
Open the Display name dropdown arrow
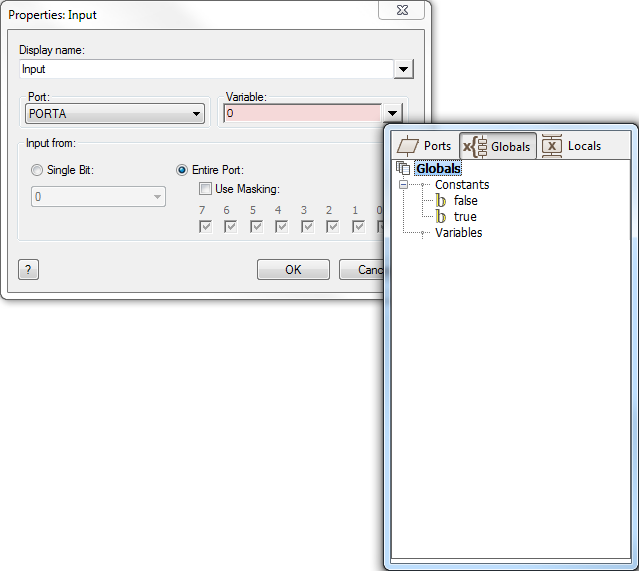tap(403, 69)
